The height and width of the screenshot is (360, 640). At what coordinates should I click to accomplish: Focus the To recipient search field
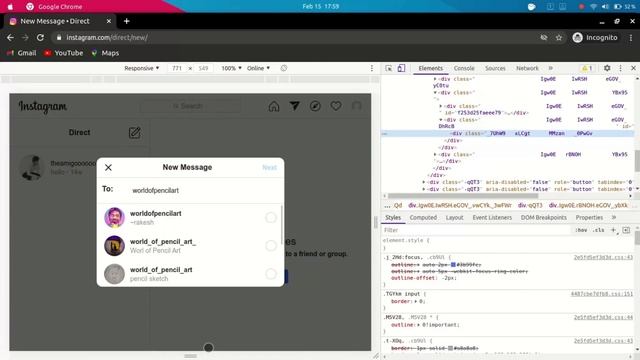(204, 190)
